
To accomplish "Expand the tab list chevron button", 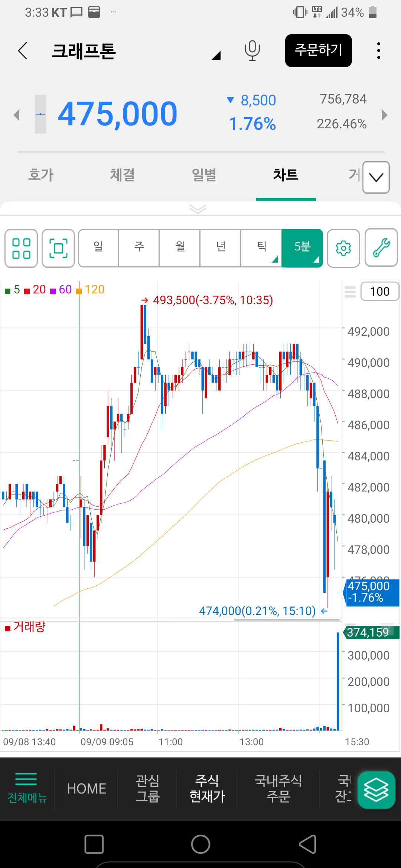I will [x=376, y=178].
